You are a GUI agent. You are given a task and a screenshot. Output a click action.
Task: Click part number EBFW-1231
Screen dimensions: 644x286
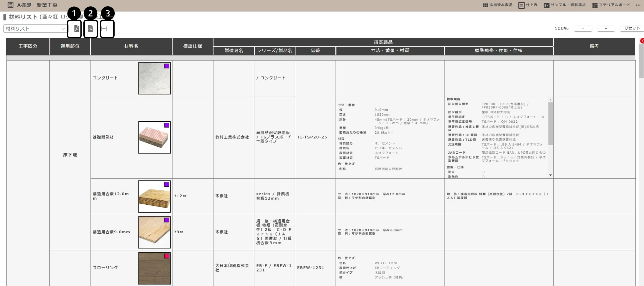coord(310,267)
